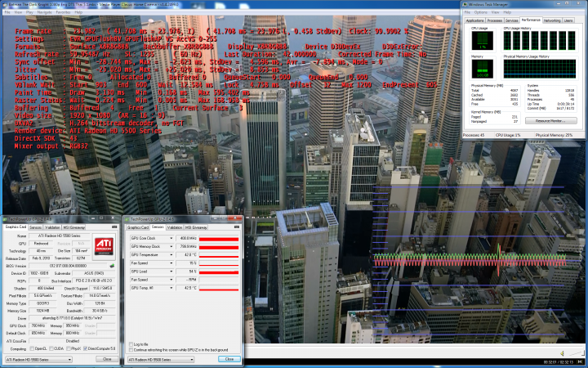The height and width of the screenshot is (368, 588).
Task: Click screenshot camera icon in GPU-Z Sensors window
Action: [x=237, y=227]
